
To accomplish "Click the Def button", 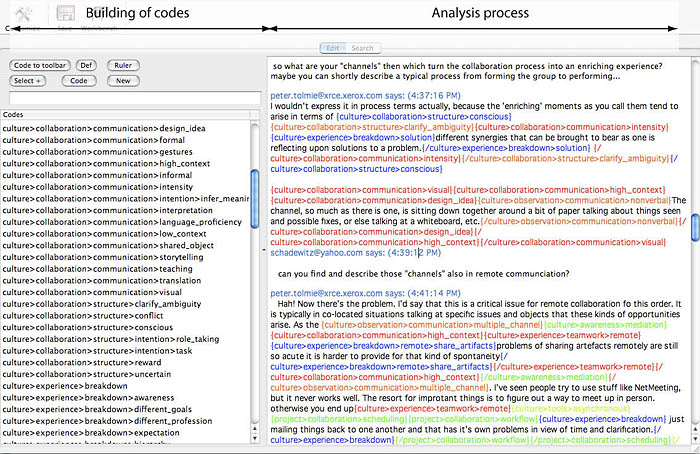I will pyautogui.click(x=86, y=65).
